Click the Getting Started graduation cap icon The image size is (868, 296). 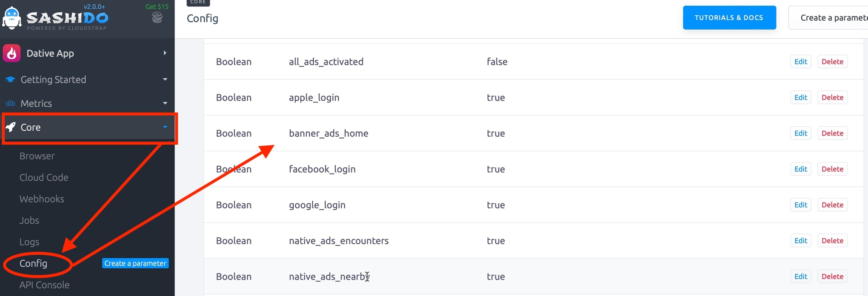coord(10,79)
